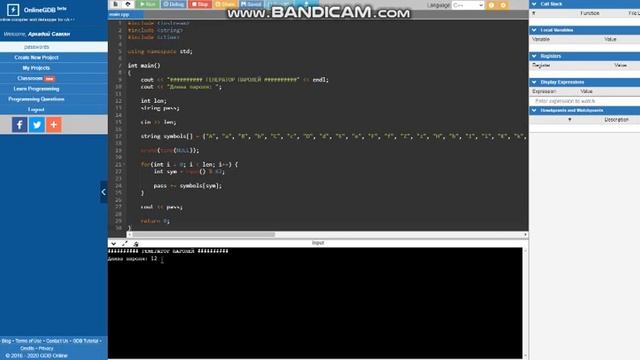Click the 'using namespace std;' code line
The image size is (640, 360).
pos(160,51)
